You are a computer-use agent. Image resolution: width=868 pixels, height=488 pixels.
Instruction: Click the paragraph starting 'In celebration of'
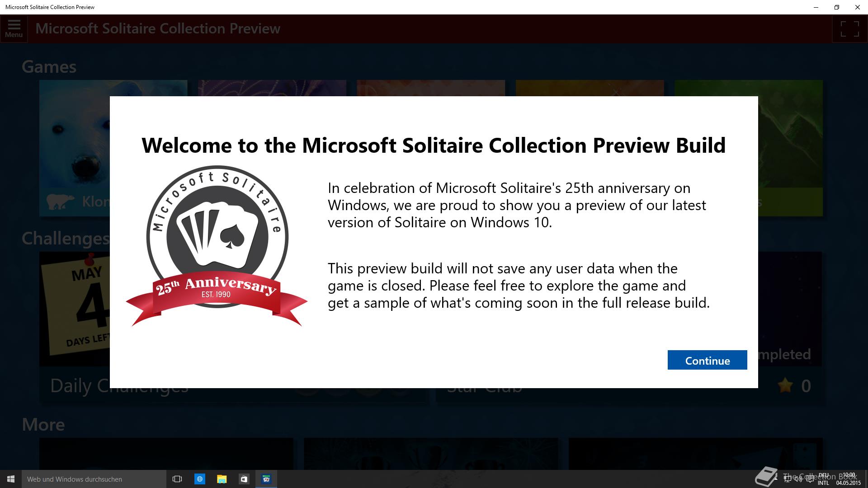pos(517,205)
